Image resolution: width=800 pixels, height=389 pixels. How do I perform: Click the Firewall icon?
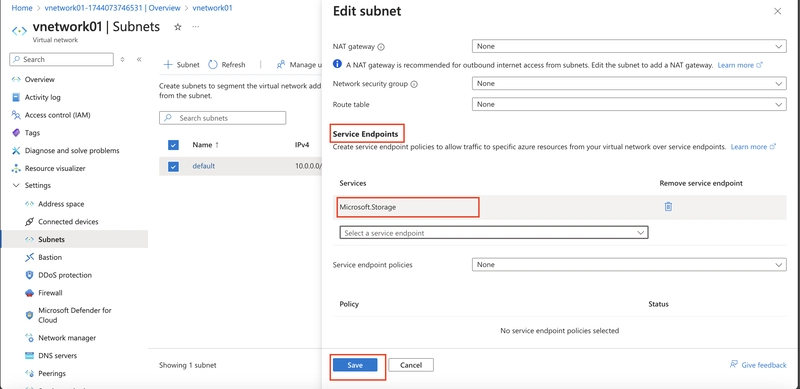click(29, 293)
